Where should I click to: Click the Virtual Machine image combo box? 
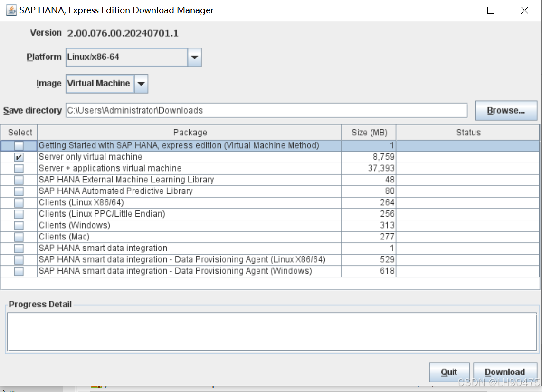pyautogui.click(x=107, y=84)
